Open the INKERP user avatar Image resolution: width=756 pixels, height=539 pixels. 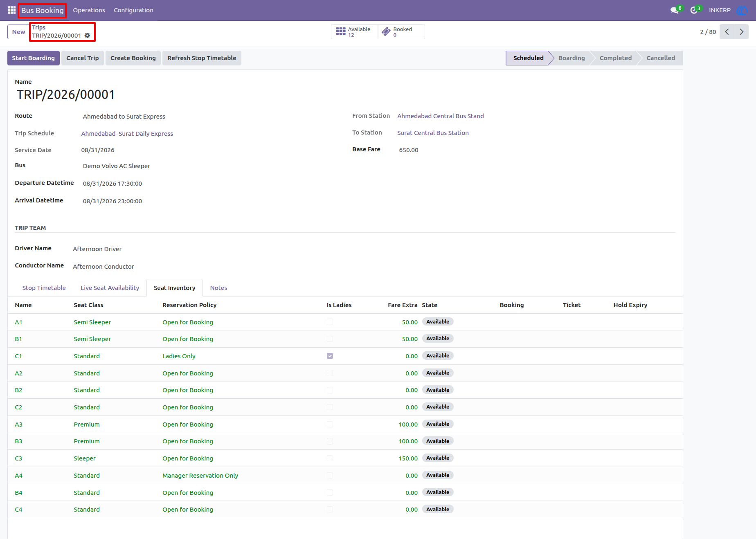point(742,10)
